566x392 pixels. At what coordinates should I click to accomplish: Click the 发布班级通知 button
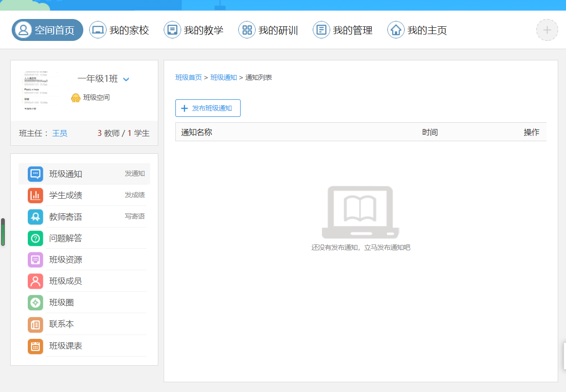pos(208,108)
